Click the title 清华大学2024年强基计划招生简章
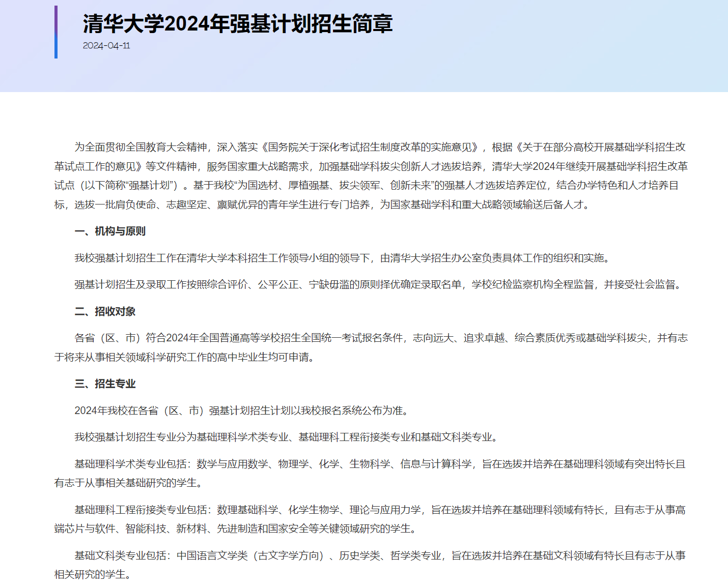 238,23
